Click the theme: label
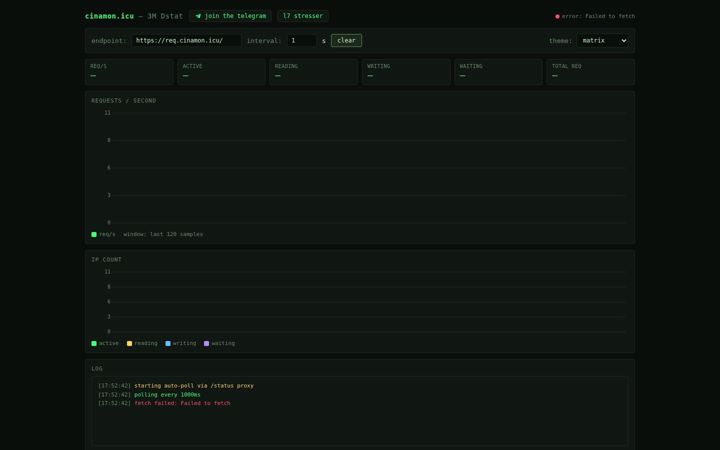This screenshot has height=450, width=720. click(561, 41)
